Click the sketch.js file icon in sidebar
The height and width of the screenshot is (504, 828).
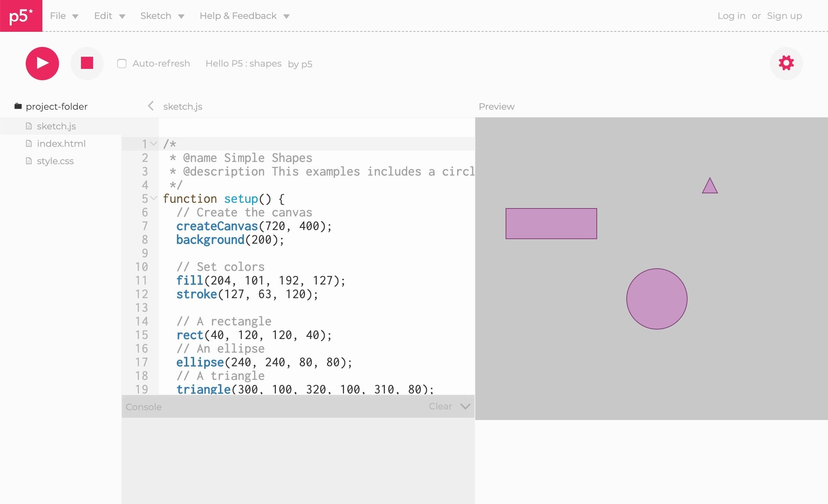(29, 126)
